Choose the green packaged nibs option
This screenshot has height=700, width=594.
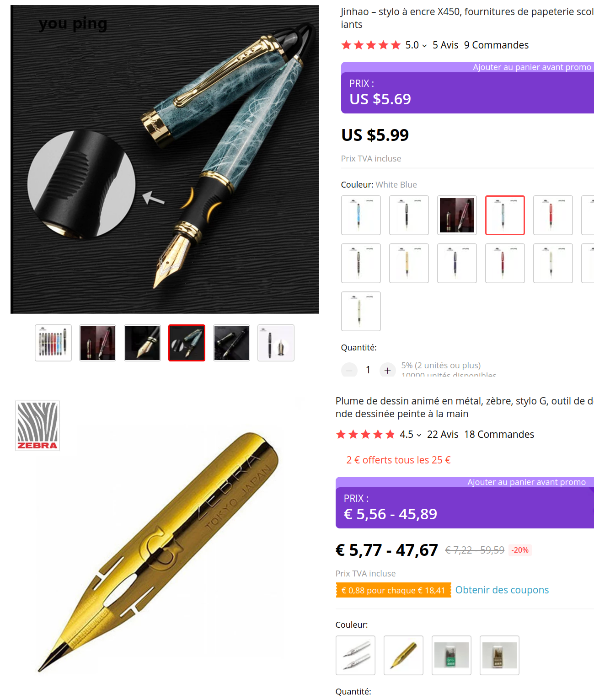[x=451, y=655]
